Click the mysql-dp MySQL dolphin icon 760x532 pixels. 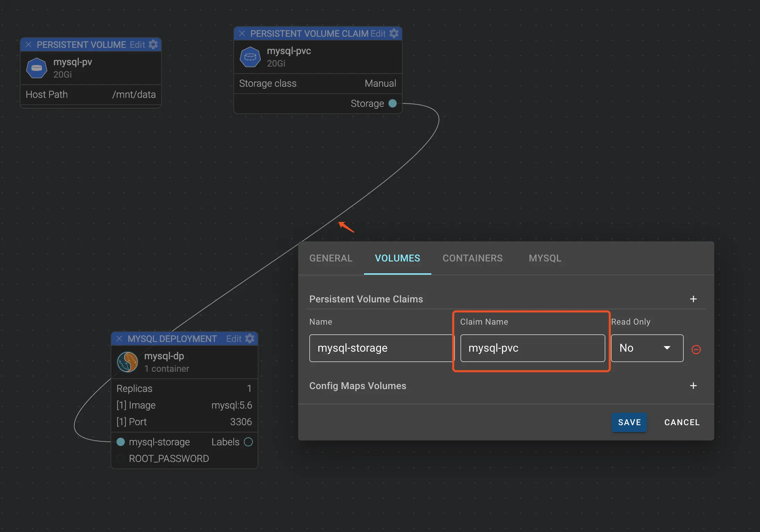tap(128, 362)
